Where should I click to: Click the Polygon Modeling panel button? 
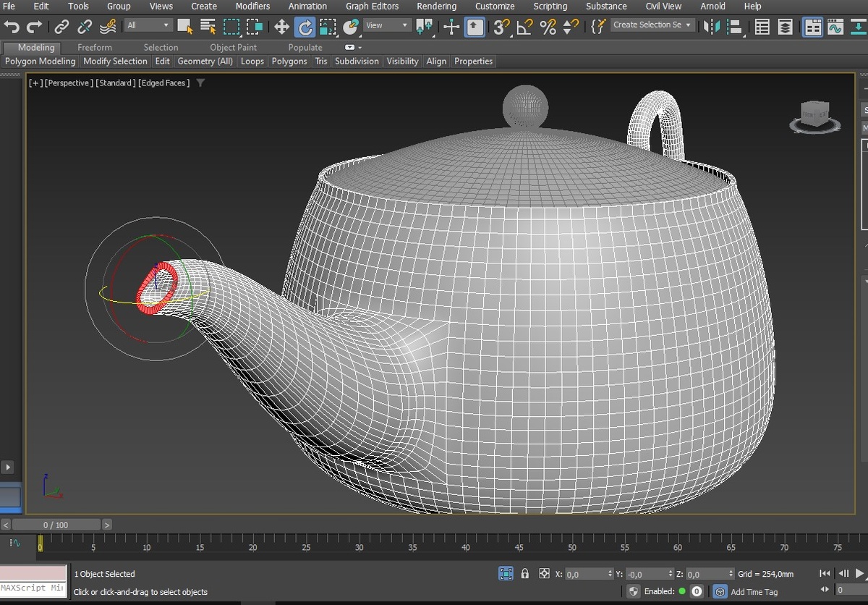click(x=40, y=62)
